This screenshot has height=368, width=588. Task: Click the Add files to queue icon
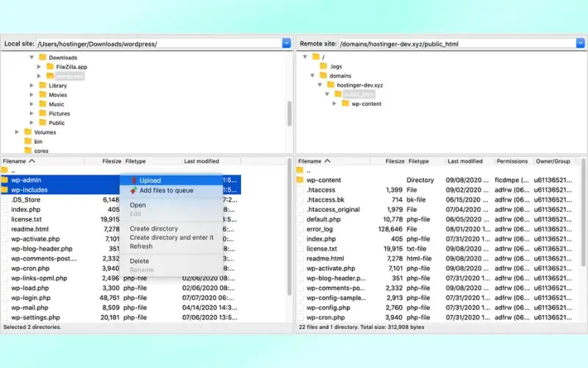pyautogui.click(x=134, y=191)
